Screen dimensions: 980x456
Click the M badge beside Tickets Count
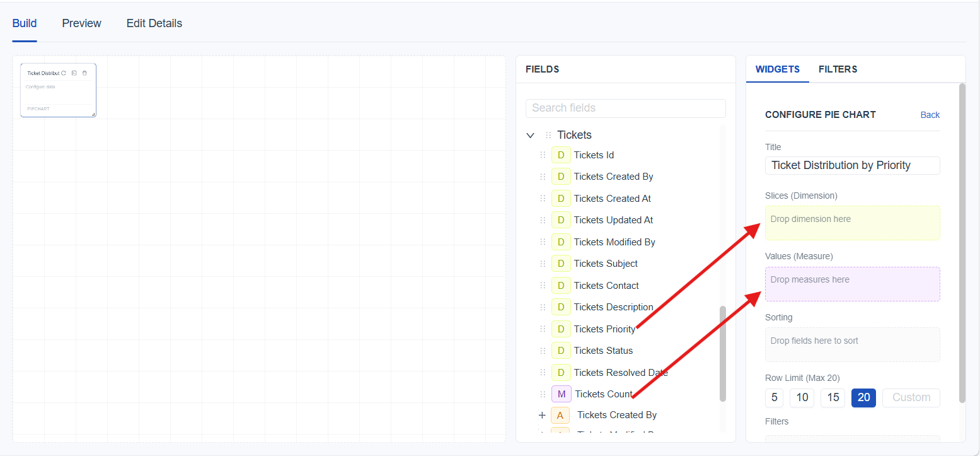click(561, 394)
